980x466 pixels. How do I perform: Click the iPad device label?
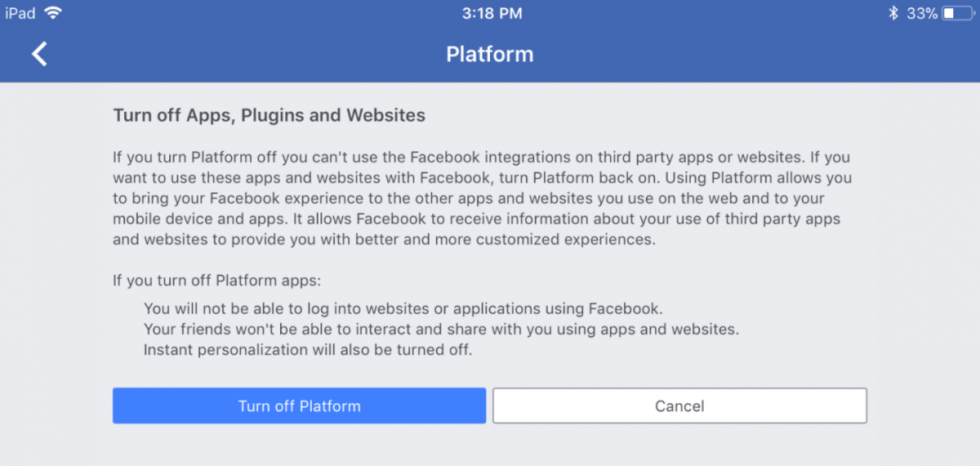[20, 13]
